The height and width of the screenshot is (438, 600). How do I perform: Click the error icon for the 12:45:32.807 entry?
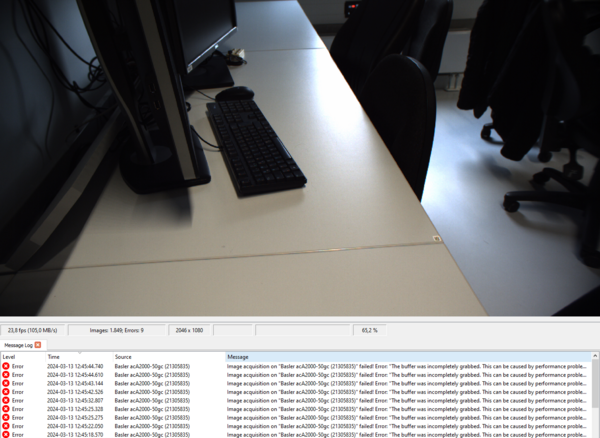pyautogui.click(x=6, y=400)
